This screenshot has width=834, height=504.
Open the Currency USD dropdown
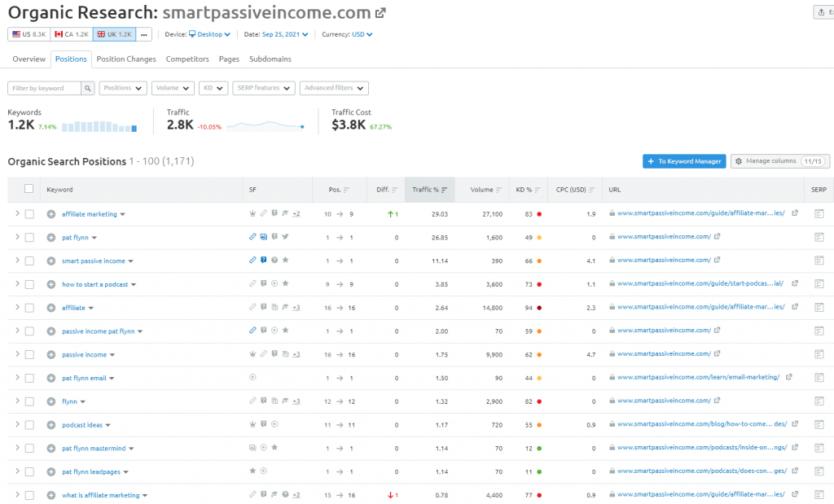tap(362, 34)
